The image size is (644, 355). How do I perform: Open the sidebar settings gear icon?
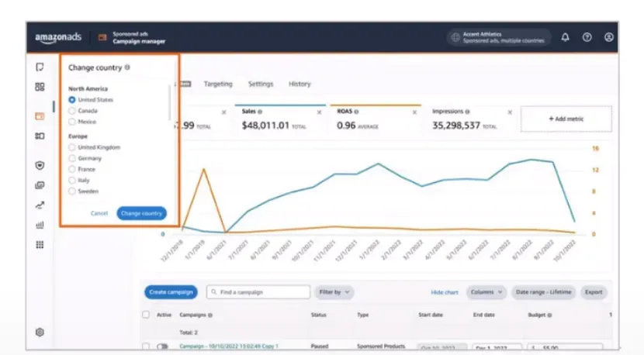[x=40, y=332]
